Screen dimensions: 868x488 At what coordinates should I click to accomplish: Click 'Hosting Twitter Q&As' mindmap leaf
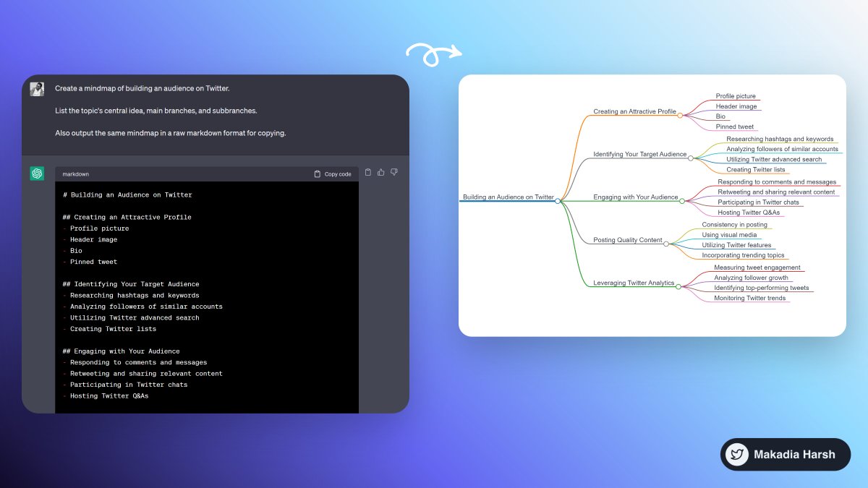(x=749, y=213)
